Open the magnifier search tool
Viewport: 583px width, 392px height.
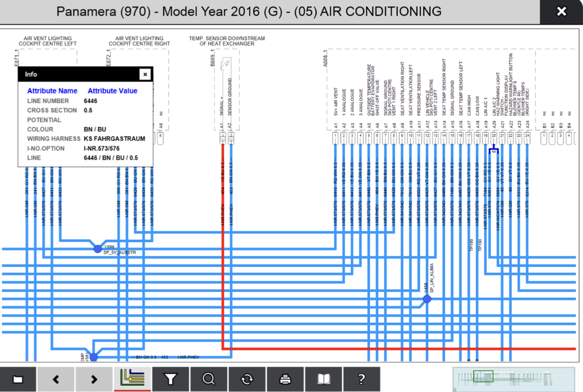(x=208, y=379)
